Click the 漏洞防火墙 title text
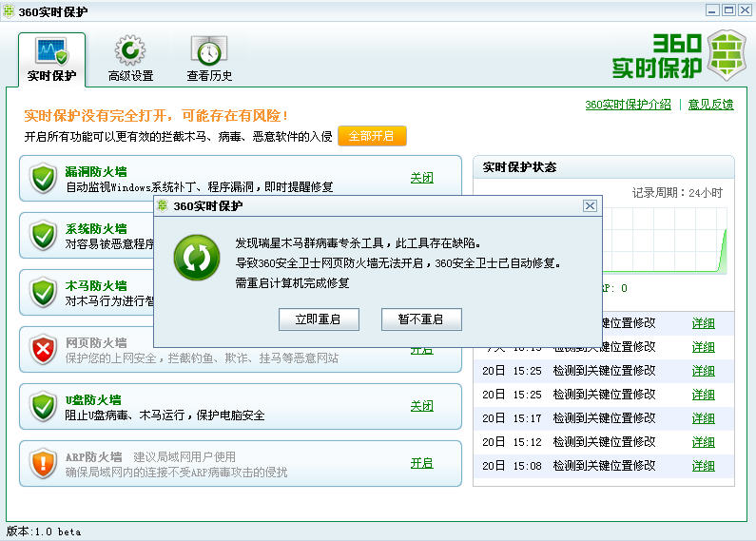756x541 pixels. click(96, 172)
